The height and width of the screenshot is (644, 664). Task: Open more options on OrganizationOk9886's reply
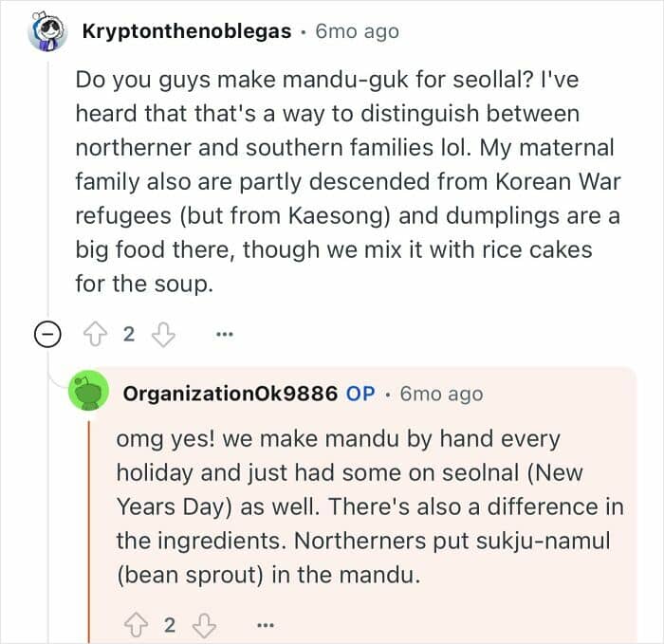(266, 625)
